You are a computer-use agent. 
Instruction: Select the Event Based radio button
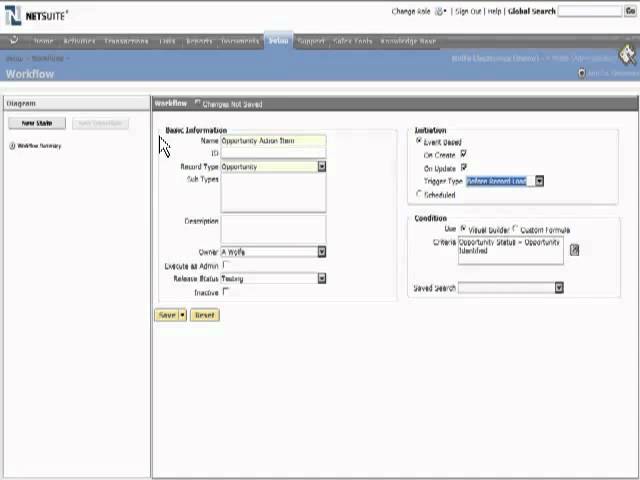click(418, 141)
